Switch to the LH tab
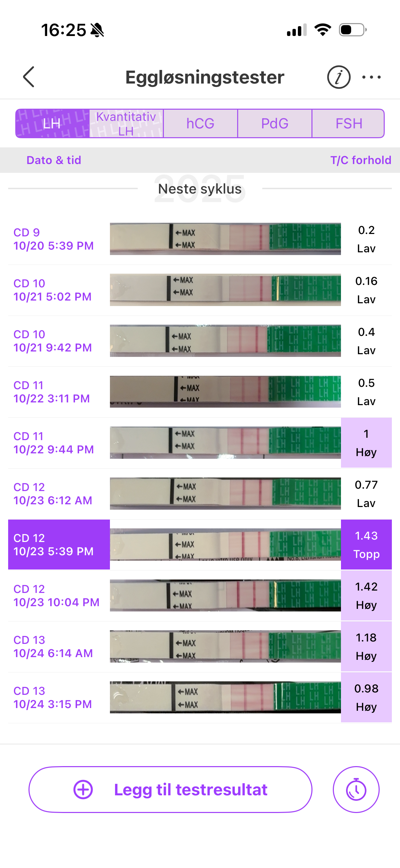The image size is (400, 868). coord(52,123)
